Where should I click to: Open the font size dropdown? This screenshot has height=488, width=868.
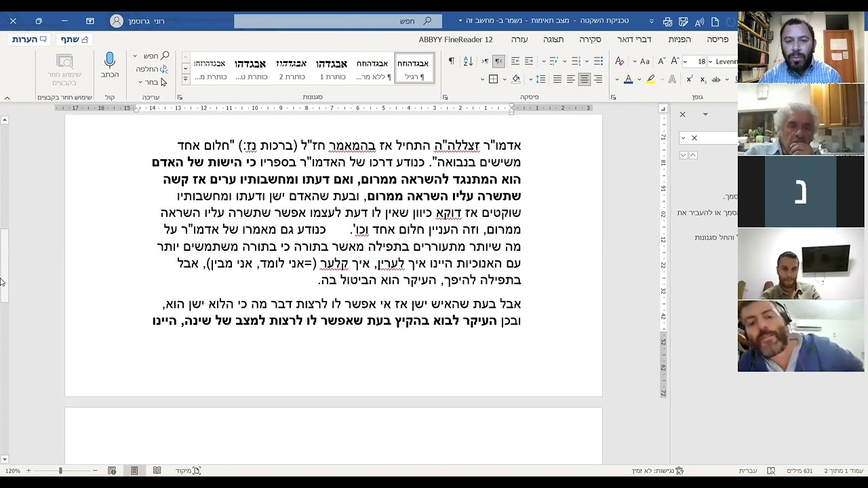(x=684, y=62)
